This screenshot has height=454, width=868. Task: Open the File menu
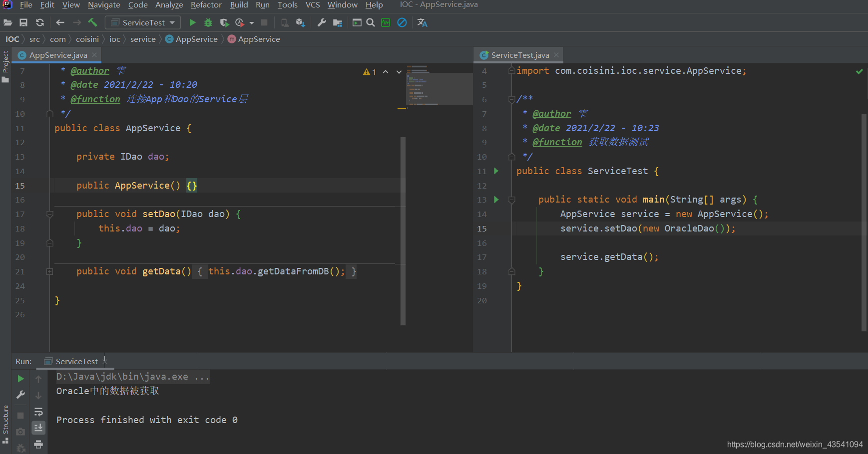point(26,5)
